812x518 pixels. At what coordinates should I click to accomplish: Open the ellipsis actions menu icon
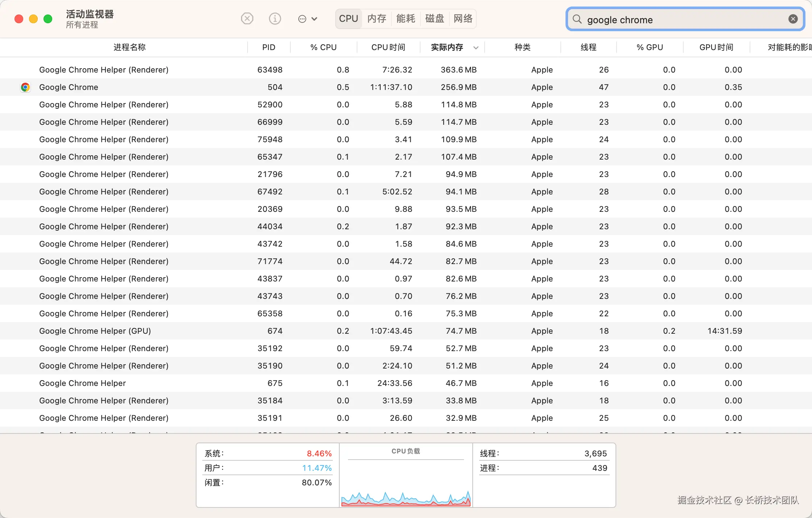click(302, 19)
